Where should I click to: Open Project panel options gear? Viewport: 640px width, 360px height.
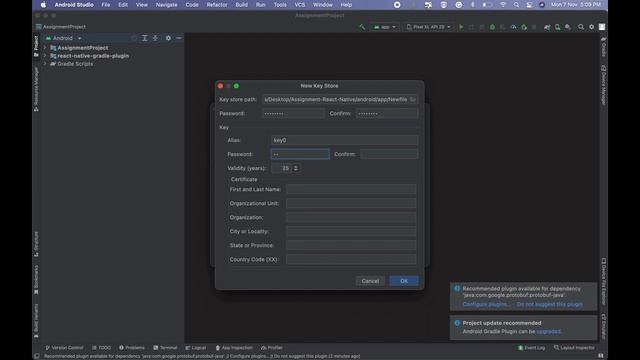(x=168, y=38)
